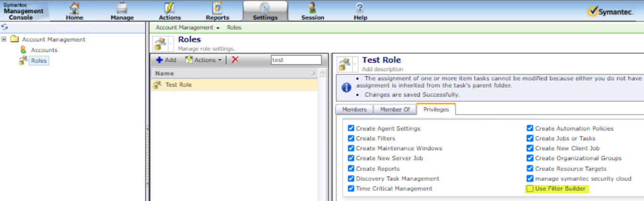Click the role list scrollbar up arrow
Viewport: 644px width, 201px height.
(322, 73)
